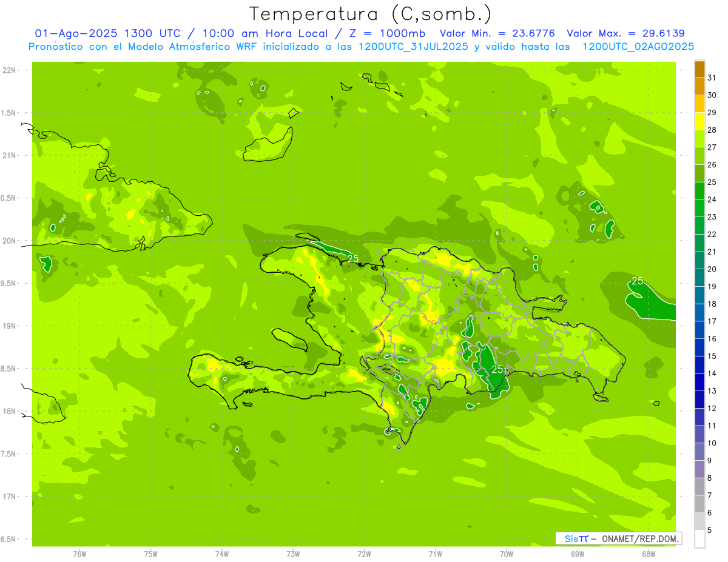Click the '1200UTC_31JUL2025' initialization time
The width and height of the screenshot is (728, 562).
pyautogui.click(x=414, y=46)
